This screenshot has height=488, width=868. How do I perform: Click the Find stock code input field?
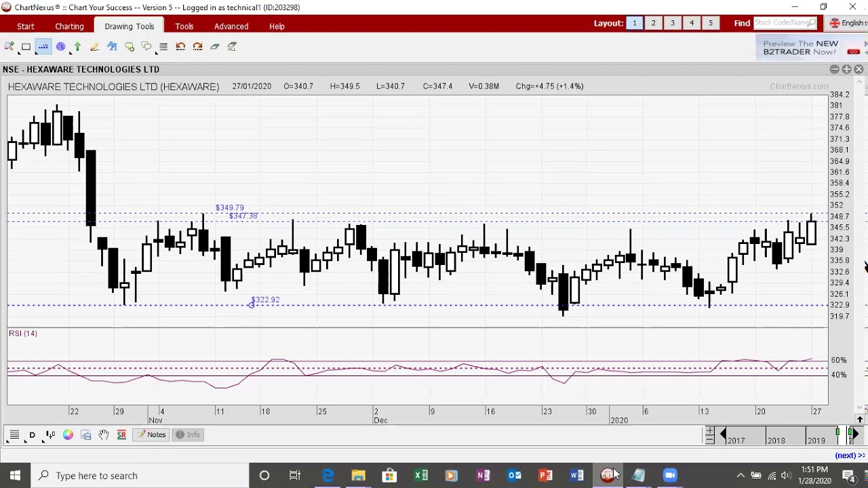pyautogui.click(x=785, y=23)
